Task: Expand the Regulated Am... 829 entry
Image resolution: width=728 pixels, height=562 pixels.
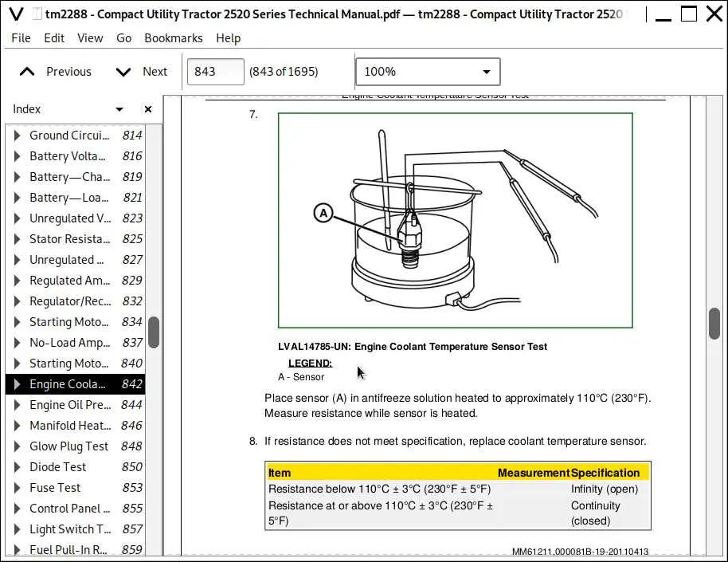Action: pyautogui.click(x=18, y=281)
